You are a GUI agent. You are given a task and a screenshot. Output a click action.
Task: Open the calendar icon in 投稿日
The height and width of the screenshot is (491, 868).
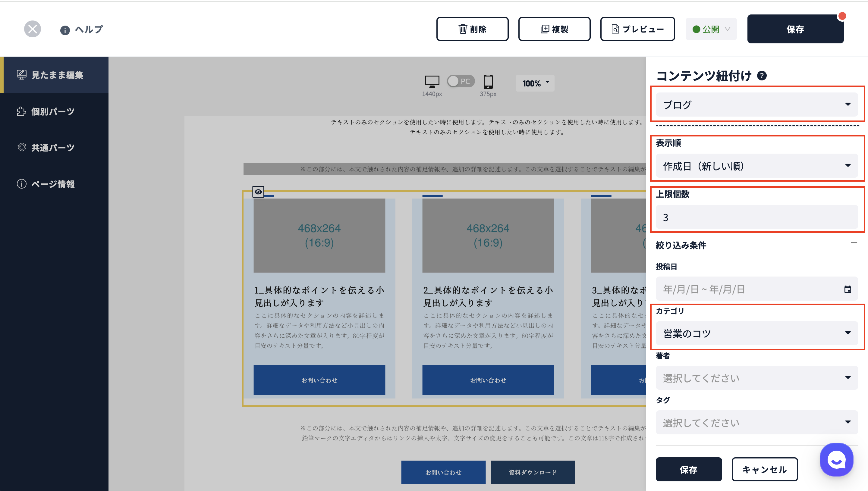848,289
